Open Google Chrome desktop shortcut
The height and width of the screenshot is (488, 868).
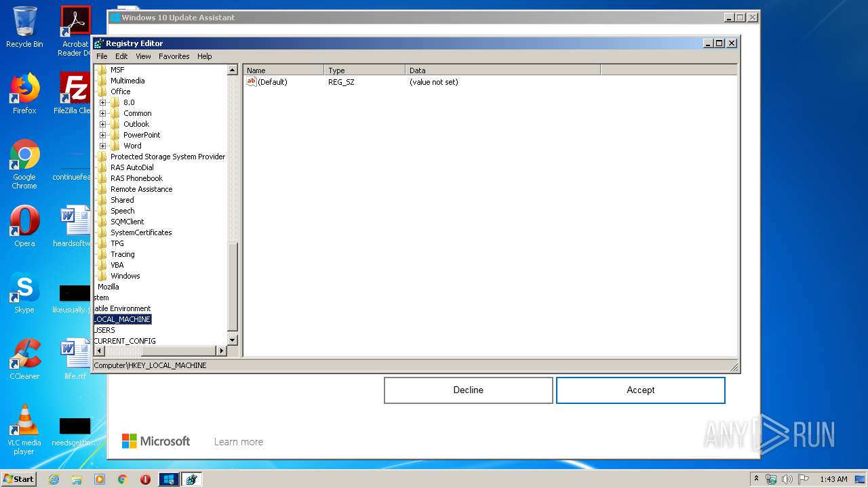(24, 164)
